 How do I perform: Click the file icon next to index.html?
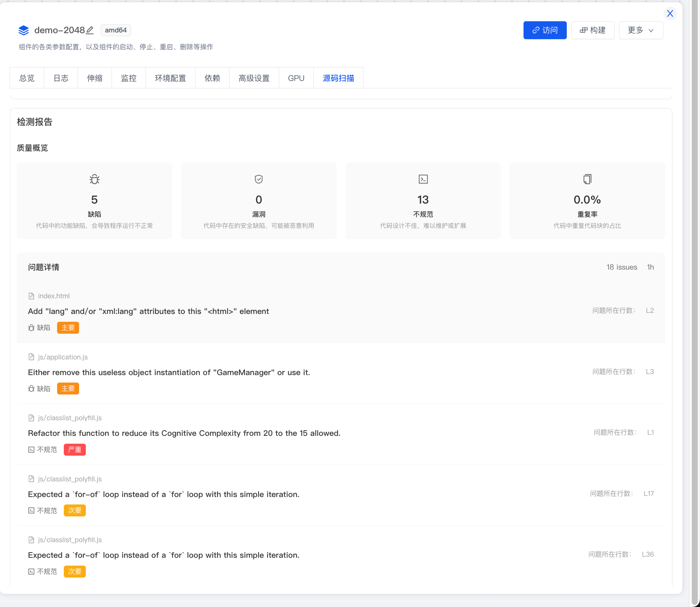(x=31, y=296)
